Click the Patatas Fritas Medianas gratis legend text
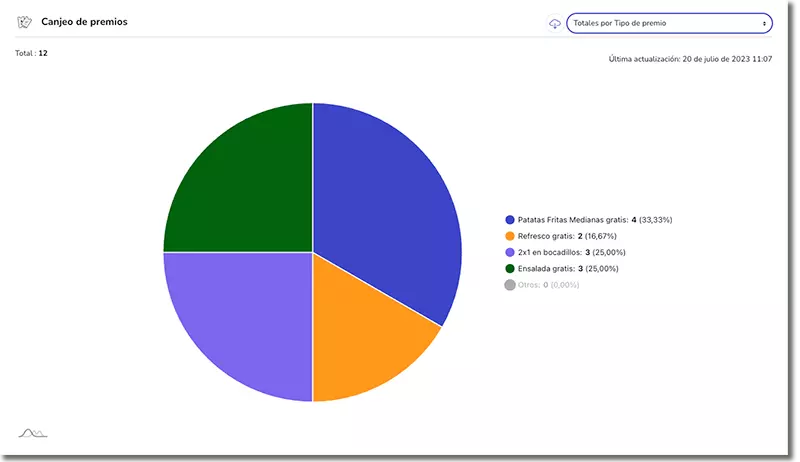The height and width of the screenshot is (462, 800). coord(595,220)
